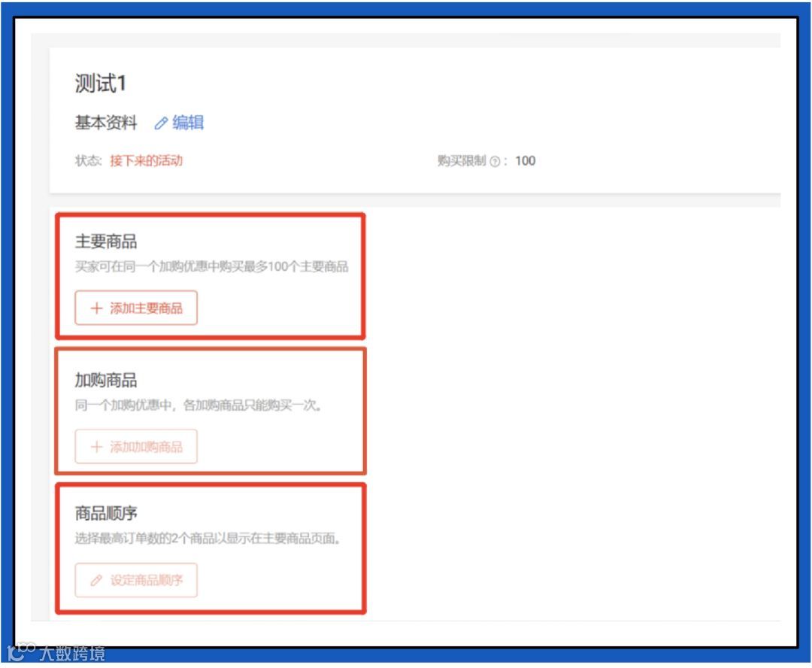The image size is (812, 668).
Task: Click the 购买限制 label
Action: tap(462, 161)
